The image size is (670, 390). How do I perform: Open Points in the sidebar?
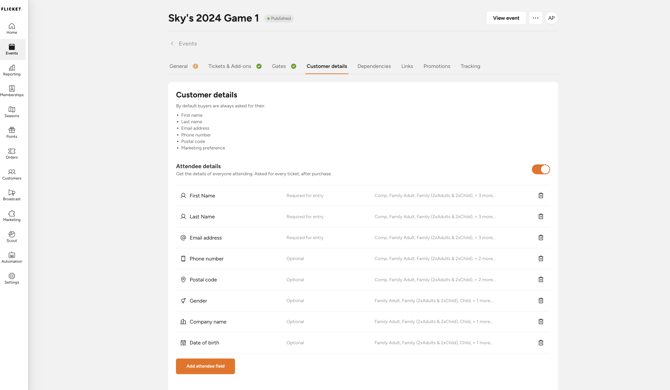(x=12, y=133)
